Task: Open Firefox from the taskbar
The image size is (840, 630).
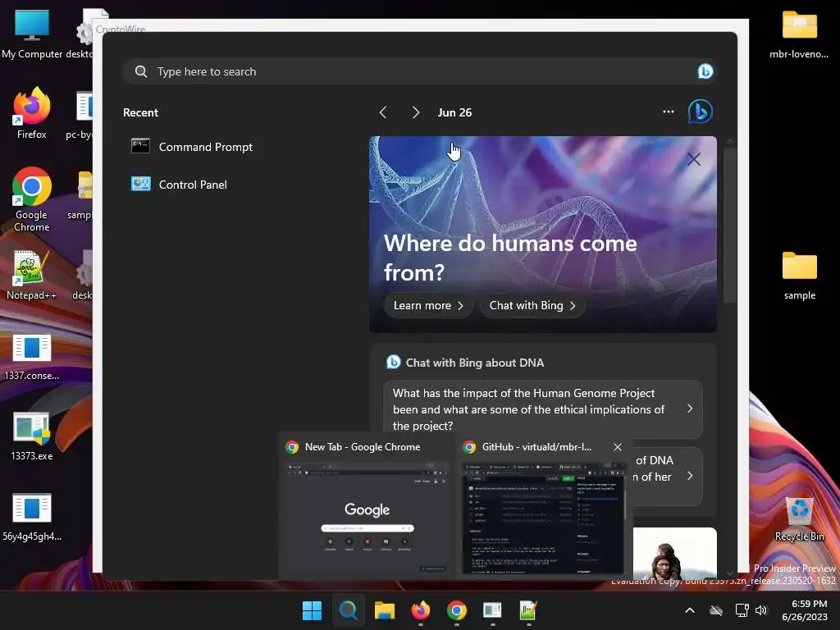Action: tap(421, 610)
